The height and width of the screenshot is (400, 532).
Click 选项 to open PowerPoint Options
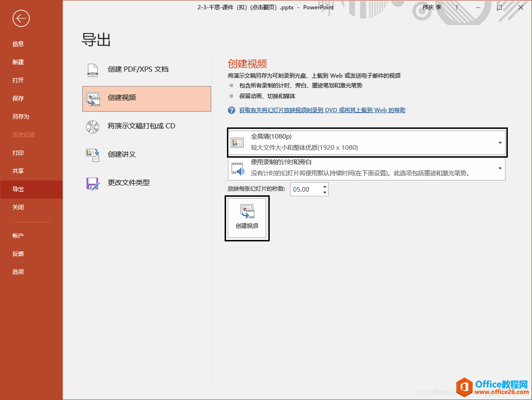coord(18,272)
